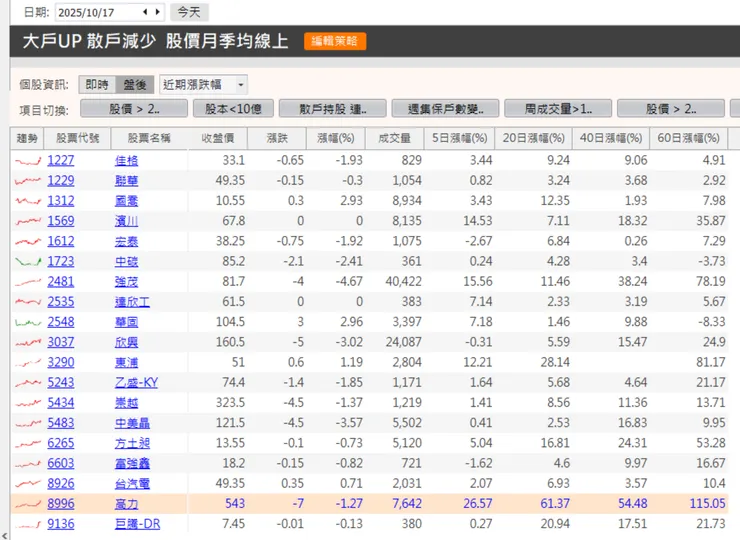The height and width of the screenshot is (540, 740).
Task: Switch to 盤後 stock info mode
Action: [135, 85]
